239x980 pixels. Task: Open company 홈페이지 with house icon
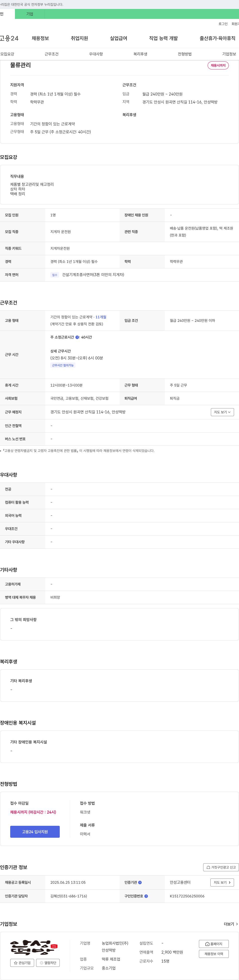pyautogui.click(x=214, y=943)
